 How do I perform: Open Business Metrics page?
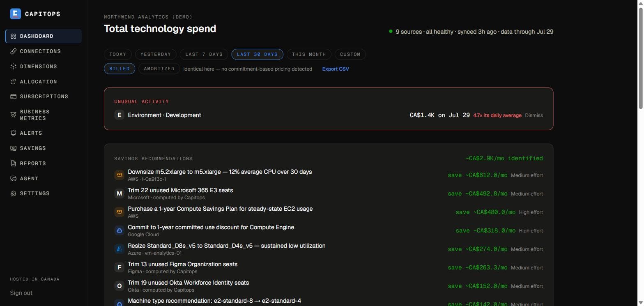(44, 115)
